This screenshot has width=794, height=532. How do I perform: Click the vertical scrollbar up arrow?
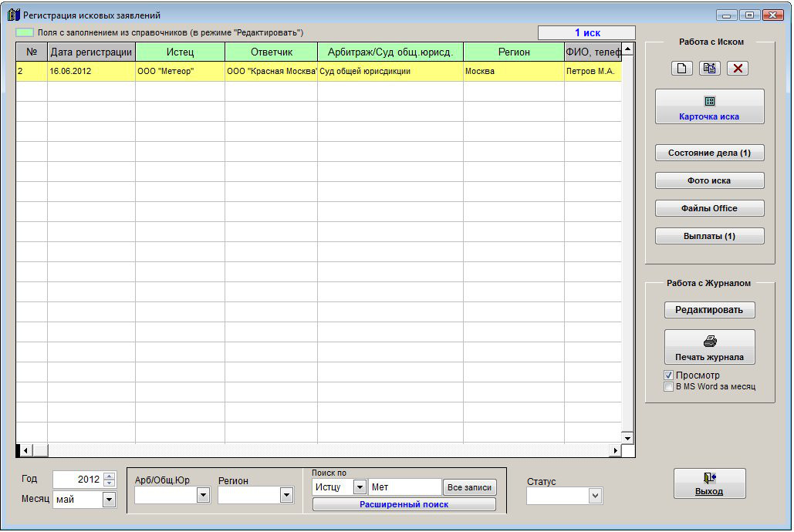pyautogui.click(x=627, y=49)
